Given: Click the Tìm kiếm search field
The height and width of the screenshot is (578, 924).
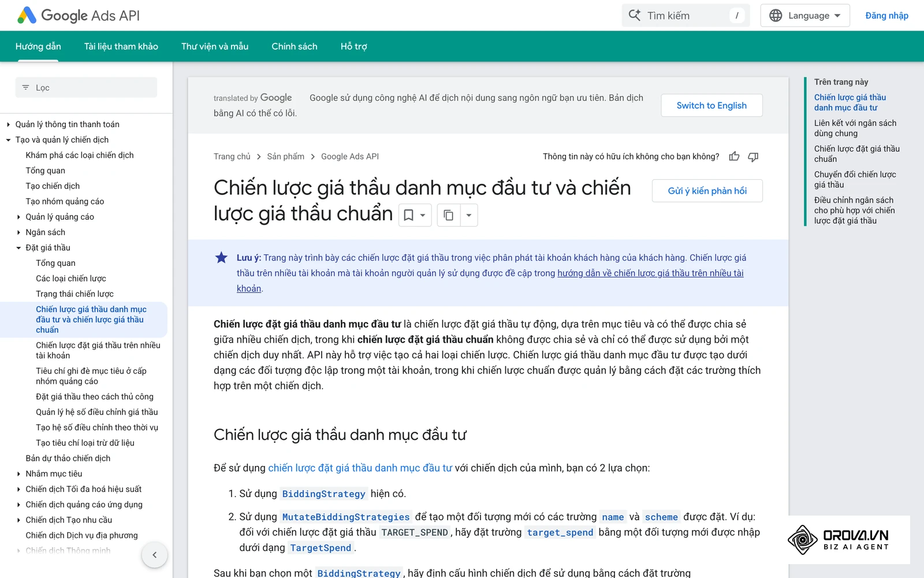Looking at the screenshot, I should (x=685, y=16).
